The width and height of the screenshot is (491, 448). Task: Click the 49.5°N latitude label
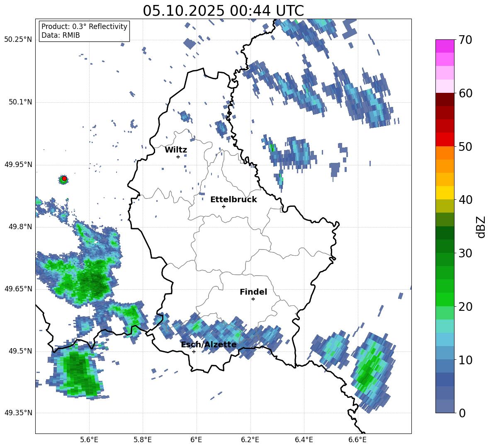[x=20, y=351]
